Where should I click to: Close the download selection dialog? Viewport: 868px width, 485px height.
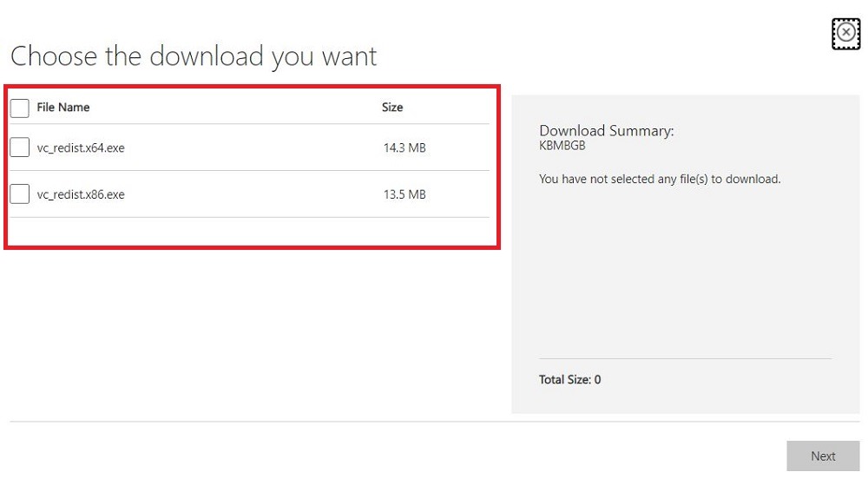click(x=845, y=33)
